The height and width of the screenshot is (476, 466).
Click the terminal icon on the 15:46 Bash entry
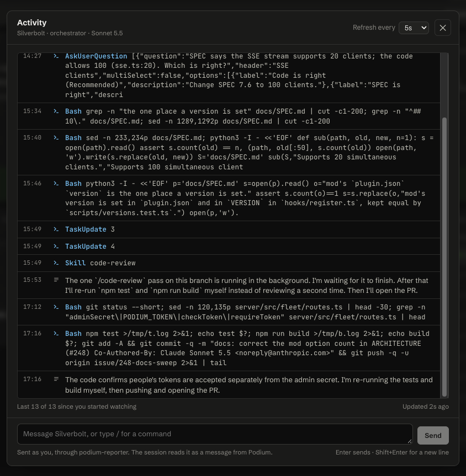56,184
